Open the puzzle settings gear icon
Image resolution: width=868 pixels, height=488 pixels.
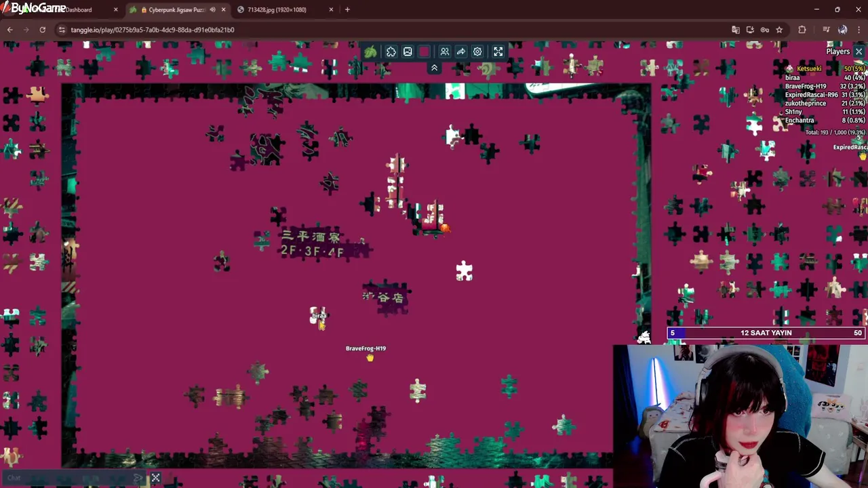click(477, 52)
